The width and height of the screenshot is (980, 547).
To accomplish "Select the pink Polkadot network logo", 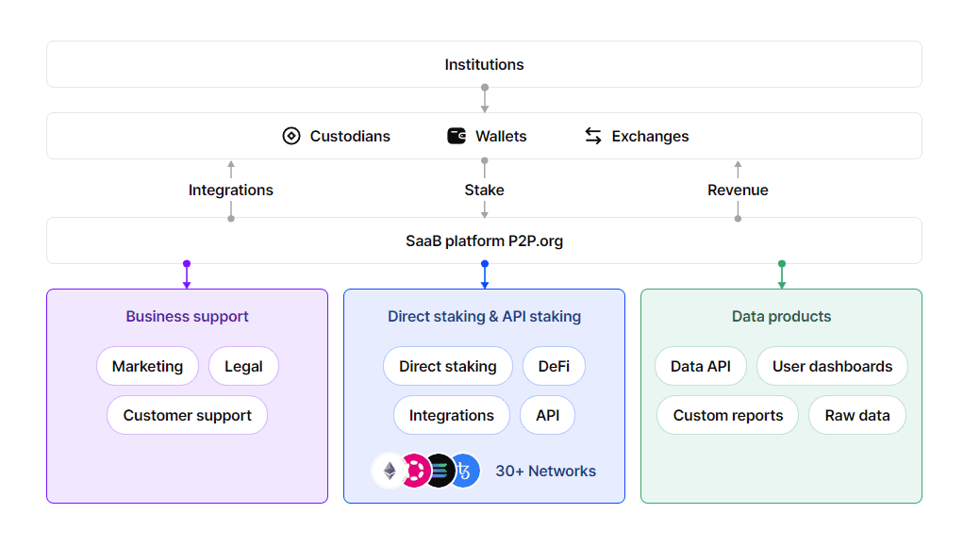I will (x=414, y=471).
